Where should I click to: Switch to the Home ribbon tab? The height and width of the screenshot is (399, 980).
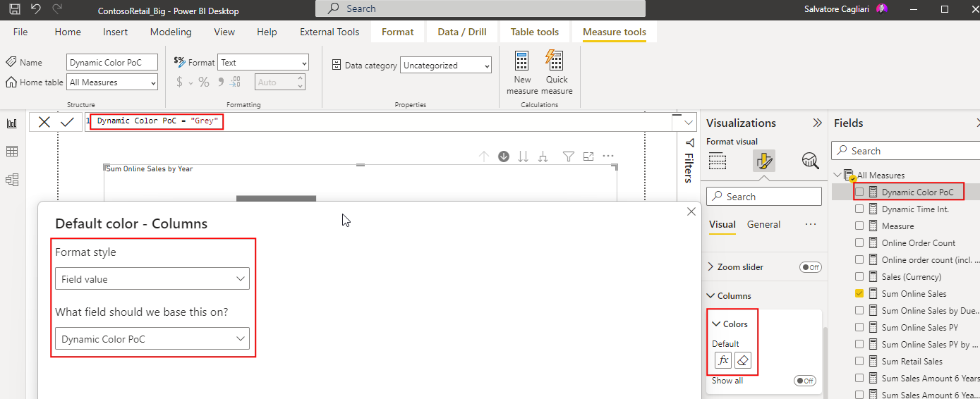[x=68, y=32]
